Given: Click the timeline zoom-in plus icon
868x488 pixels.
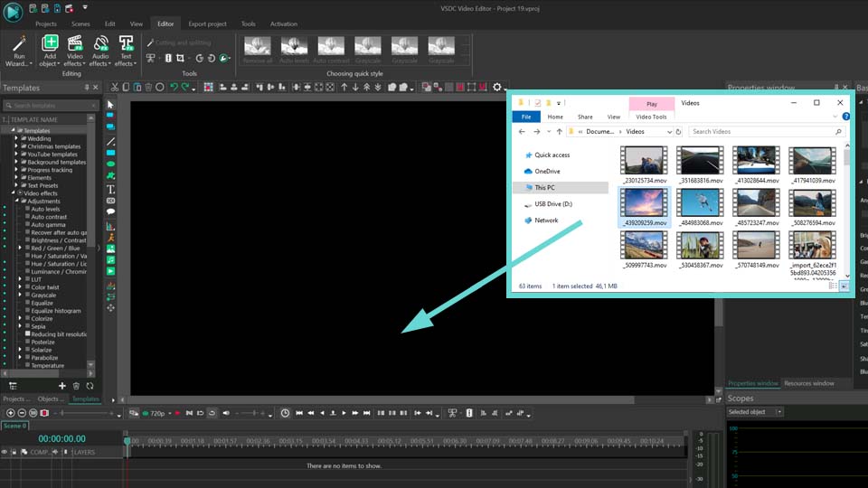Looking at the screenshot, I should point(10,413).
